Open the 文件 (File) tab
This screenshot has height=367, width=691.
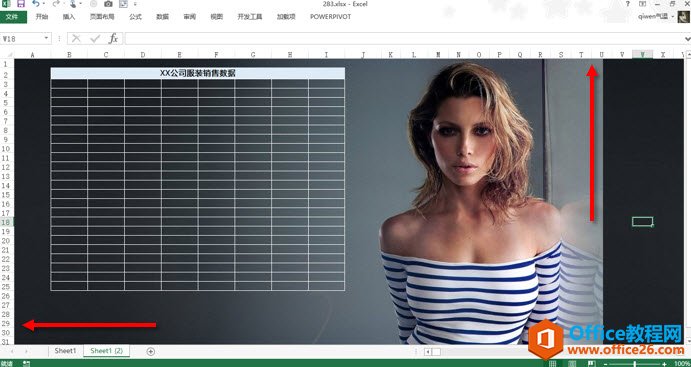tap(13, 17)
